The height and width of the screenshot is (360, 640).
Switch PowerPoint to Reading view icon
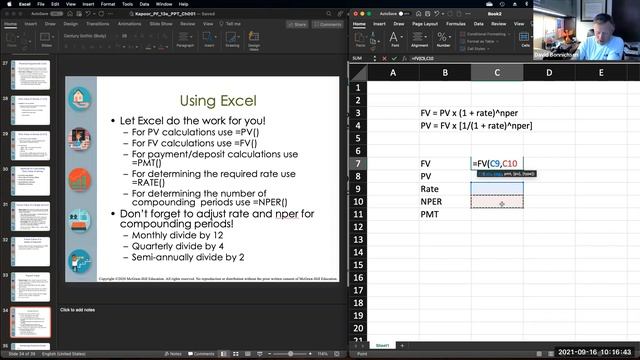click(x=247, y=354)
